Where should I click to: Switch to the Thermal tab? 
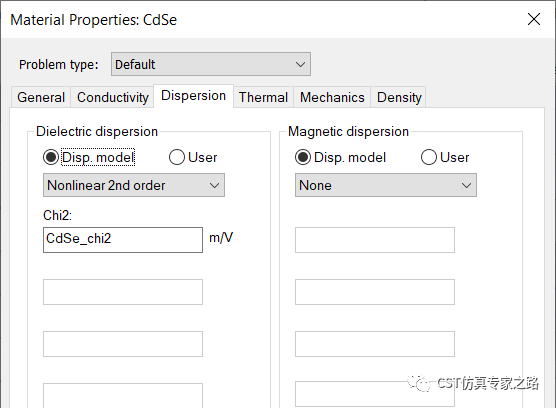pos(263,97)
